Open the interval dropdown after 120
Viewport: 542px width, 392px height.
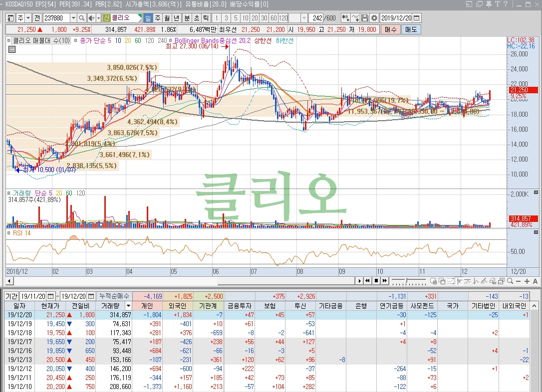coord(304,18)
